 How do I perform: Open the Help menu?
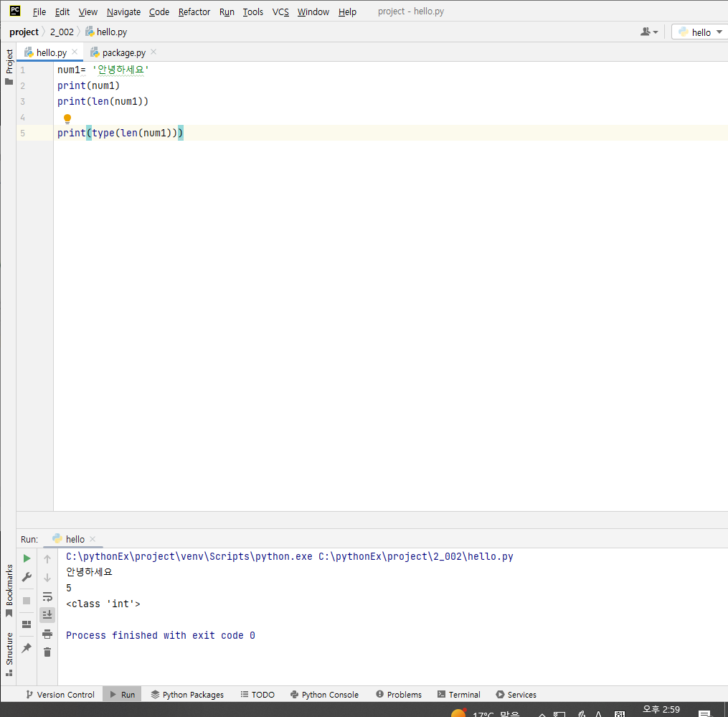coord(347,11)
